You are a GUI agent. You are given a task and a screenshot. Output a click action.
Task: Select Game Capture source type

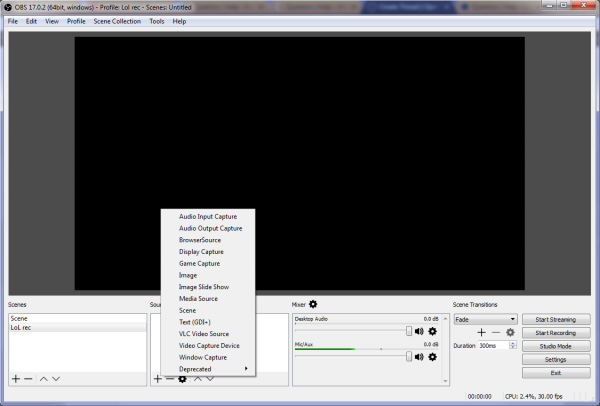[x=208, y=264]
